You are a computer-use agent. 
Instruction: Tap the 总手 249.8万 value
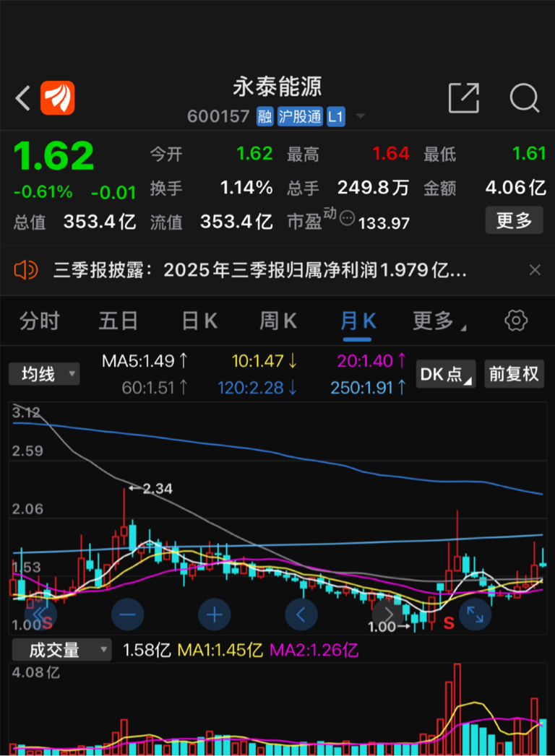pyautogui.click(x=373, y=188)
